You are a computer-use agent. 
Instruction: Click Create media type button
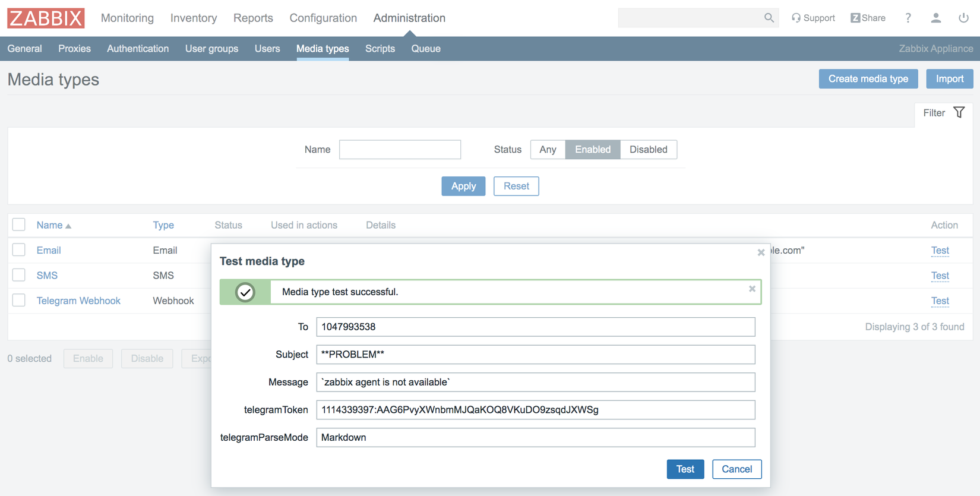pos(868,79)
